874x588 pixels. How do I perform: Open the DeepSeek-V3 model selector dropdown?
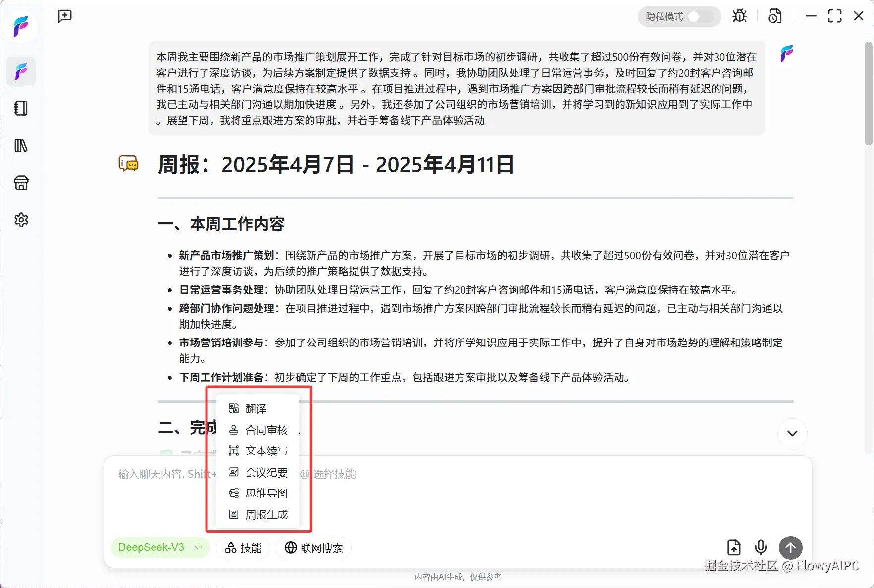click(x=159, y=547)
